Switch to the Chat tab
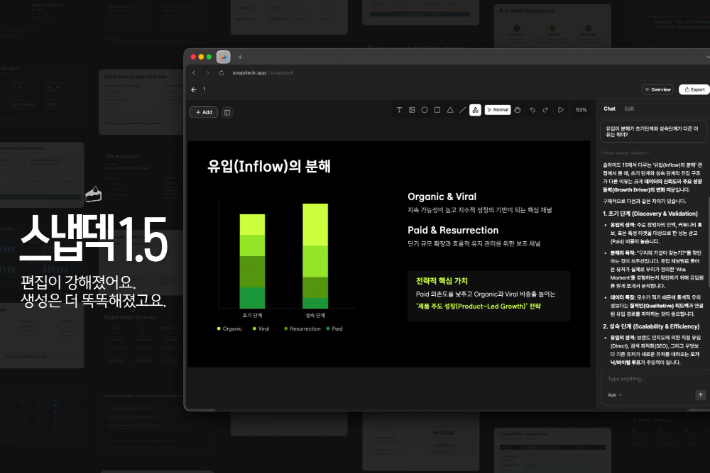This screenshot has height=473, width=710. tap(609, 108)
